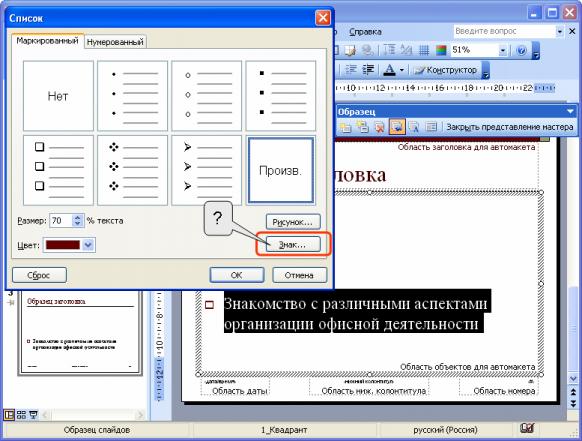Viewport: 582px width, 441px height.
Task: Click the Decrease Indent icon
Action: (351, 70)
